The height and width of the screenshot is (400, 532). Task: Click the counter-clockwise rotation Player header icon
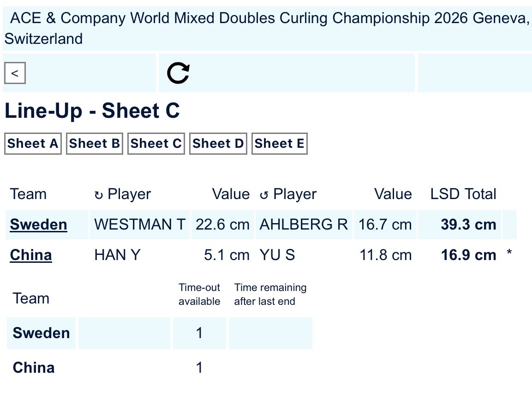tap(264, 195)
